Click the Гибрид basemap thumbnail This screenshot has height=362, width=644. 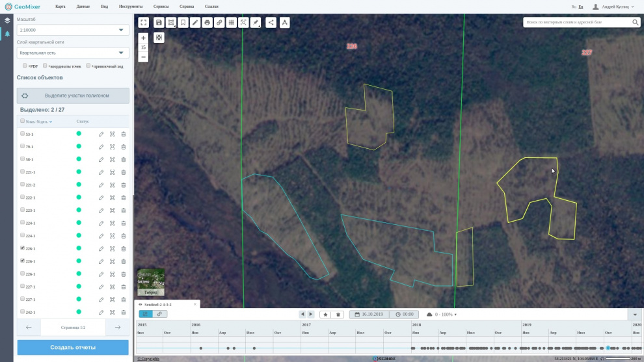click(151, 283)
